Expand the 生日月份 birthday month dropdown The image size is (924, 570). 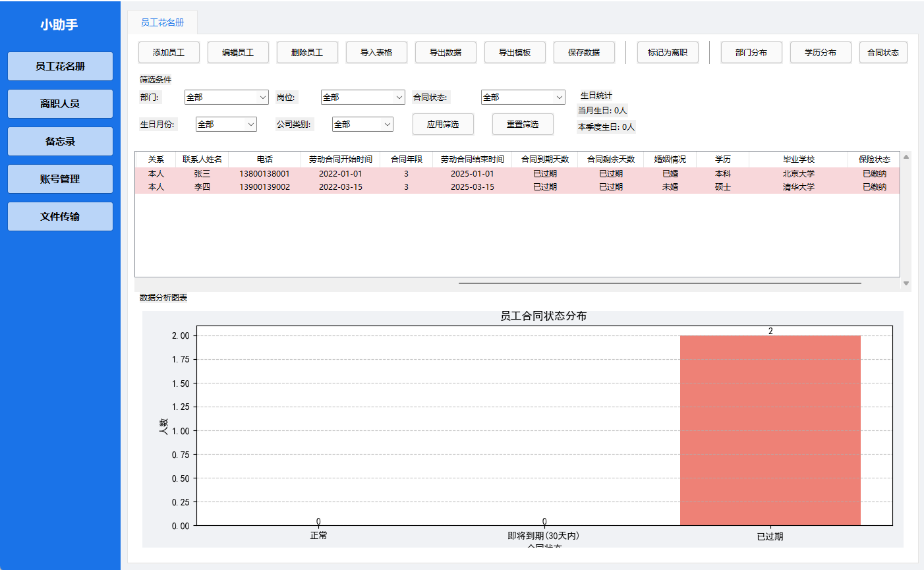pos(226,124)
